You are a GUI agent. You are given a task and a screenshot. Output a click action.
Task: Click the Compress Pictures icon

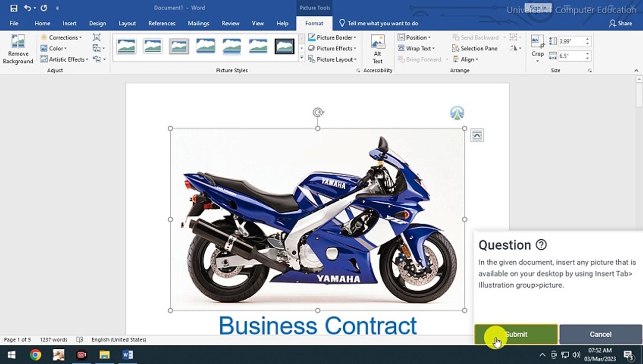(97, 37)
